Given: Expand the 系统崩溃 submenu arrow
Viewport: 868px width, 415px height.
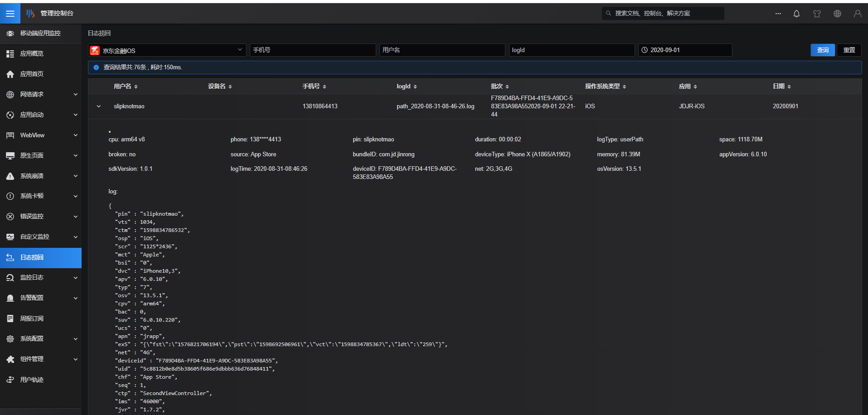Looking at the screenshot, I should [x=76, y=176].
